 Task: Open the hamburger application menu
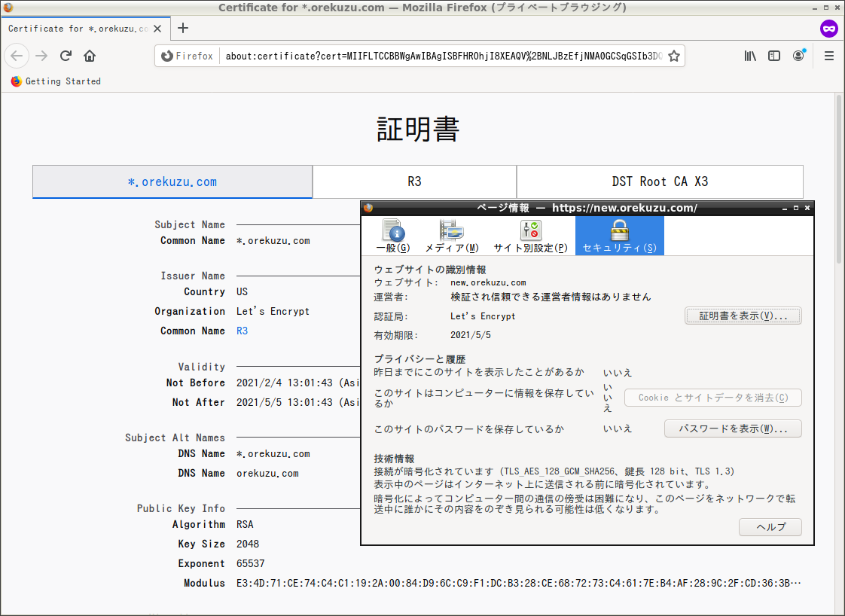[829, 56]
